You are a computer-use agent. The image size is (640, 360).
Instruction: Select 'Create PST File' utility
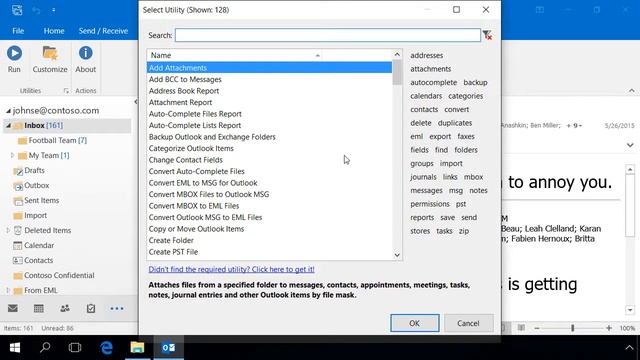[x=269, y=252]
